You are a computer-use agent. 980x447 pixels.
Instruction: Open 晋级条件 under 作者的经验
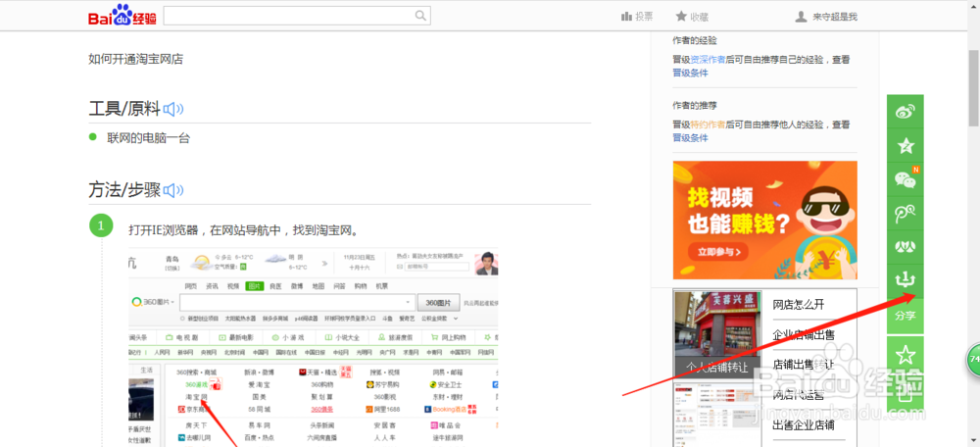point(691,73)
